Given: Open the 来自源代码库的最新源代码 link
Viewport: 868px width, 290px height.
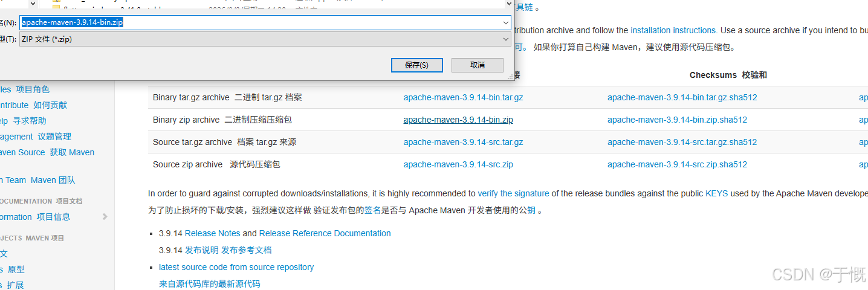Looking at the screenshot, I should (209, 284).
